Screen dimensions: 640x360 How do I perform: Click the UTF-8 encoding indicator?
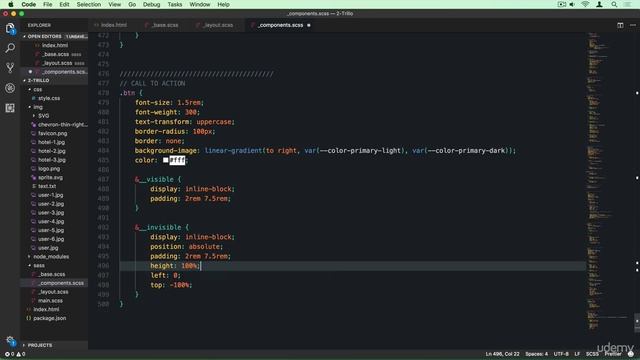click(561, 354)
